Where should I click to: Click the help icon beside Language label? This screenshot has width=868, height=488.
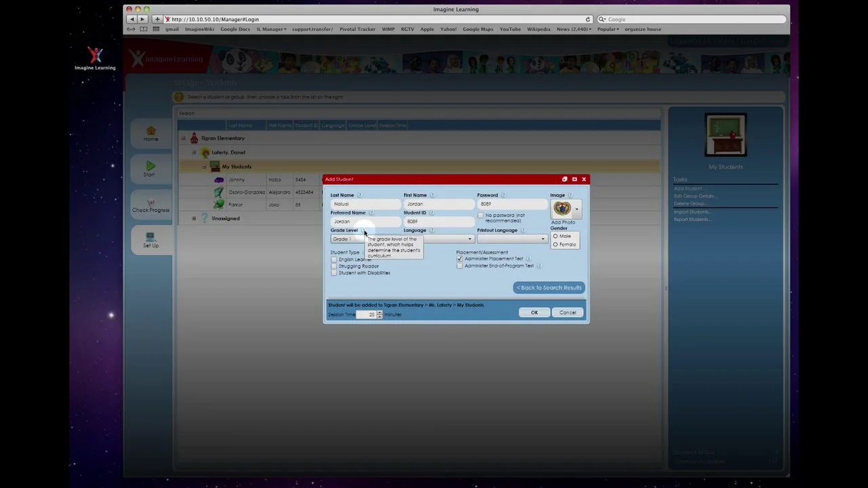431,230
